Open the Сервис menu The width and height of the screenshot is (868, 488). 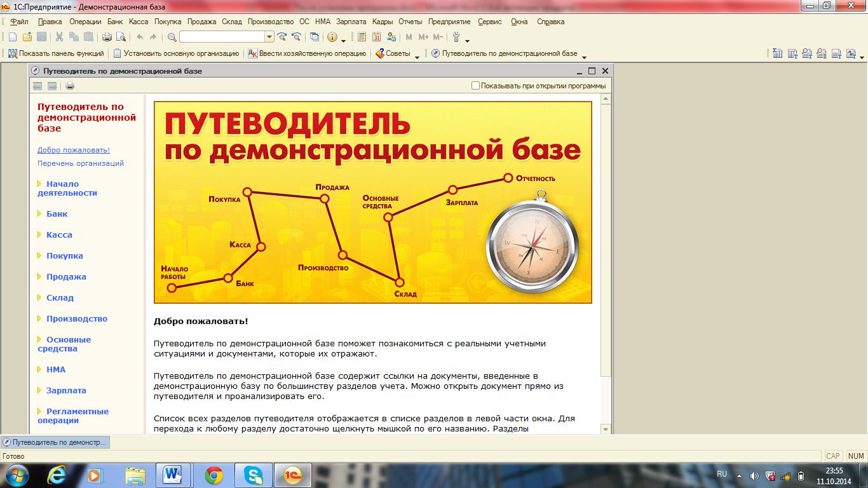click(x=489, y=22)
